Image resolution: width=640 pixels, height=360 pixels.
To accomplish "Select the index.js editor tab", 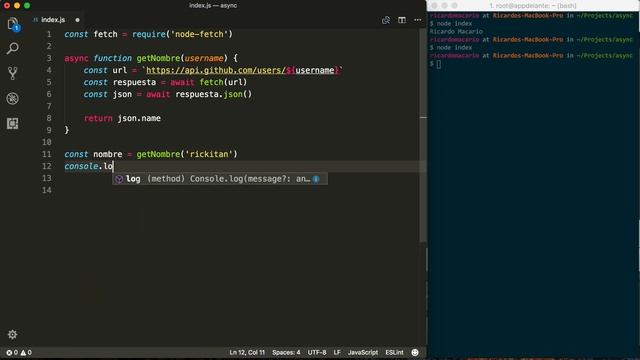I will pyautogui.click(x=53, y=20).
